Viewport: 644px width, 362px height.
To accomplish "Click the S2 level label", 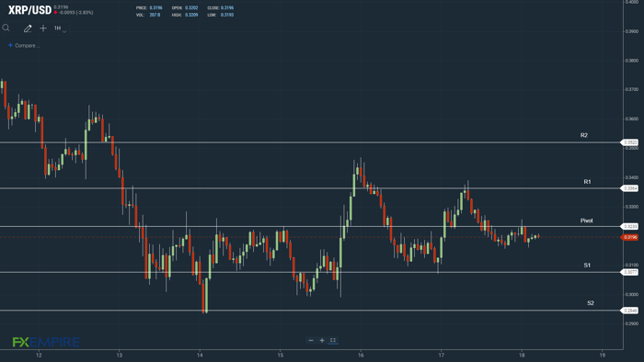I will coord(591,303).
